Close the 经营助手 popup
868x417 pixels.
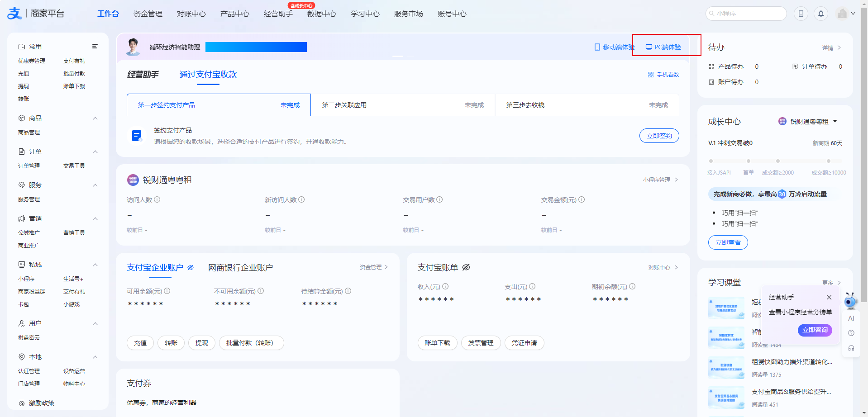click(x=829, y=297)
